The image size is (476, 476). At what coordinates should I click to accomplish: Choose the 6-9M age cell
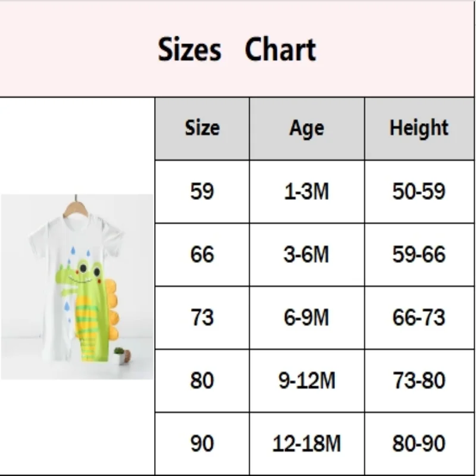pos(306,318)
